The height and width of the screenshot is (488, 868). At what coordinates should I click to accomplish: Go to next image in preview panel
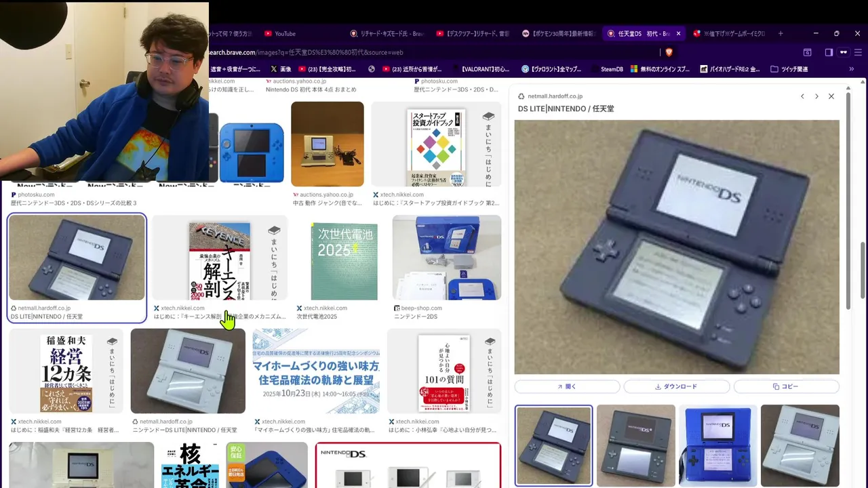coord(816,96)
